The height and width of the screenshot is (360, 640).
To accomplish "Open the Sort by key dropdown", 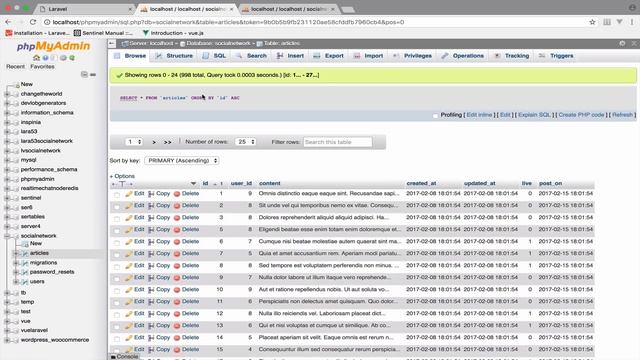I will (182, 160).
